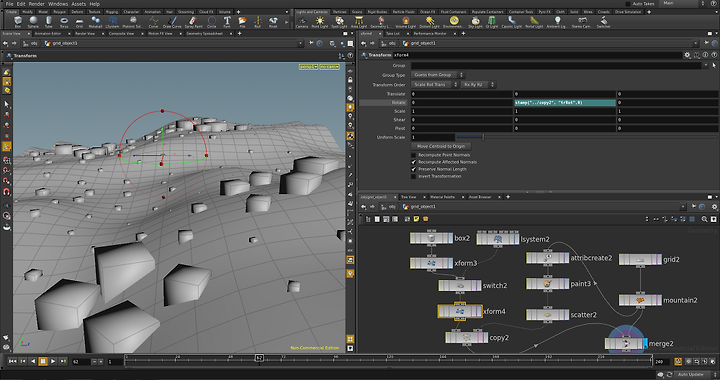Toggle display flag on merge2 node
Screen dimensions: 720x380
click(x=645, y=343)
